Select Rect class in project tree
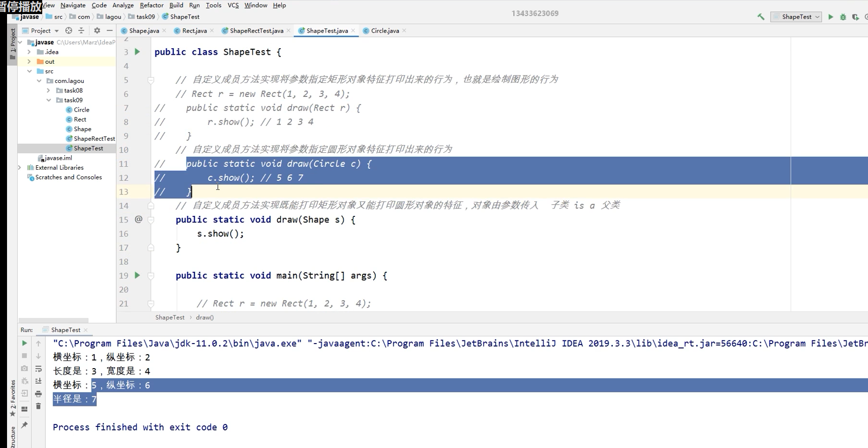The width and height of the screenshot is (868, 448). click(x=76, y=120)
